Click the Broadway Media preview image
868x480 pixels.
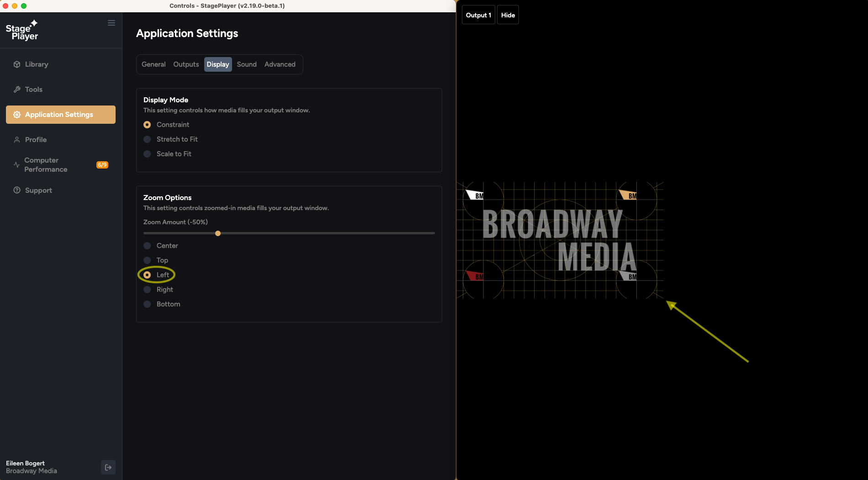pyautogui.click(x=560, y=240)
